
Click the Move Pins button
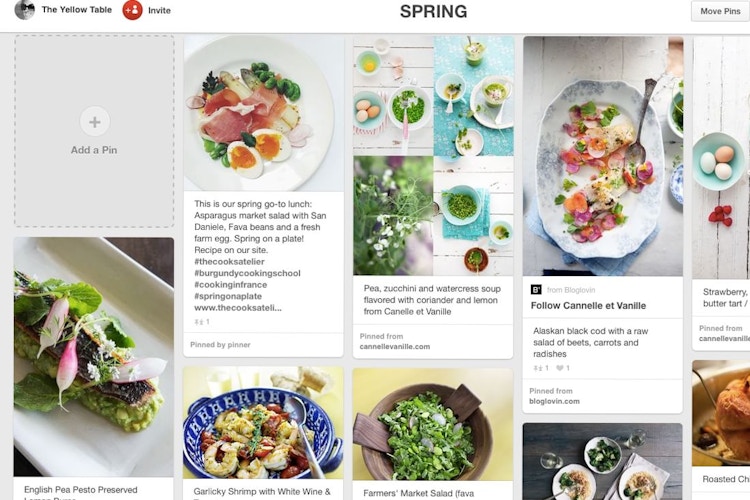tap(720, 11)
